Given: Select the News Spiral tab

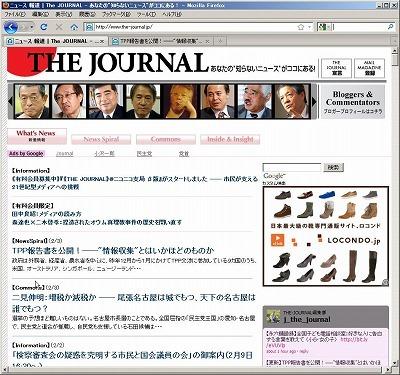Looking at the screenshot, I should 101,139.
